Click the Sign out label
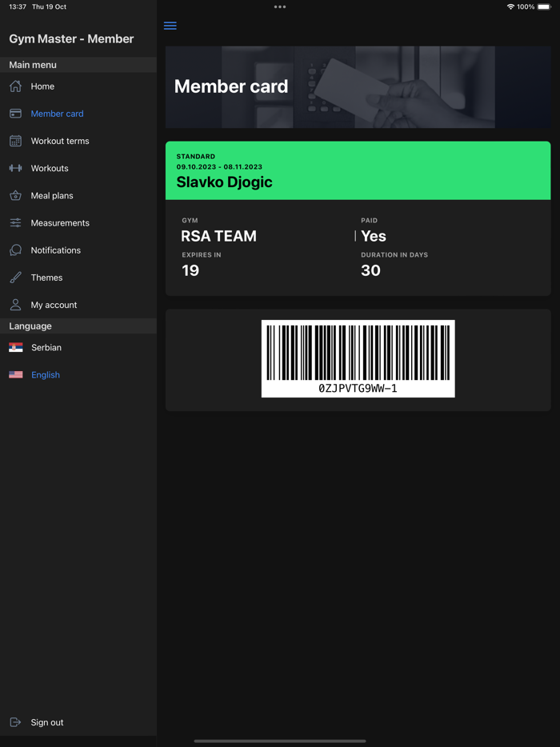Screen dimensions: 560x747 (x=47, y=722)
